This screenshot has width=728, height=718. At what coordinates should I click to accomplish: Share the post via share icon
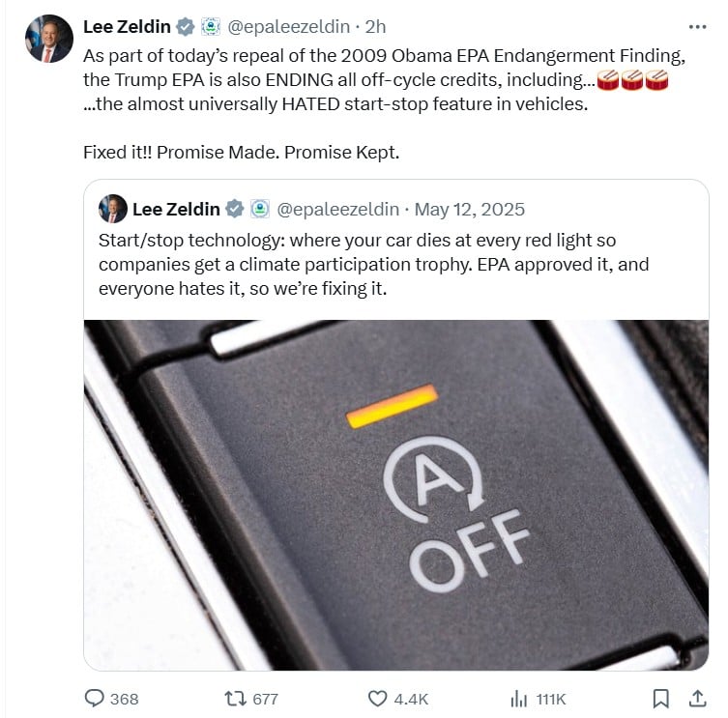click(696, 698)
